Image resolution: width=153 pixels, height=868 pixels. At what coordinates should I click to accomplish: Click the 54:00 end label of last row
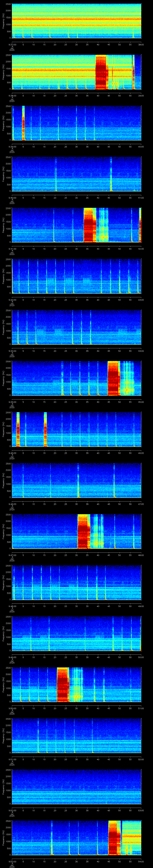coord(141,861)
